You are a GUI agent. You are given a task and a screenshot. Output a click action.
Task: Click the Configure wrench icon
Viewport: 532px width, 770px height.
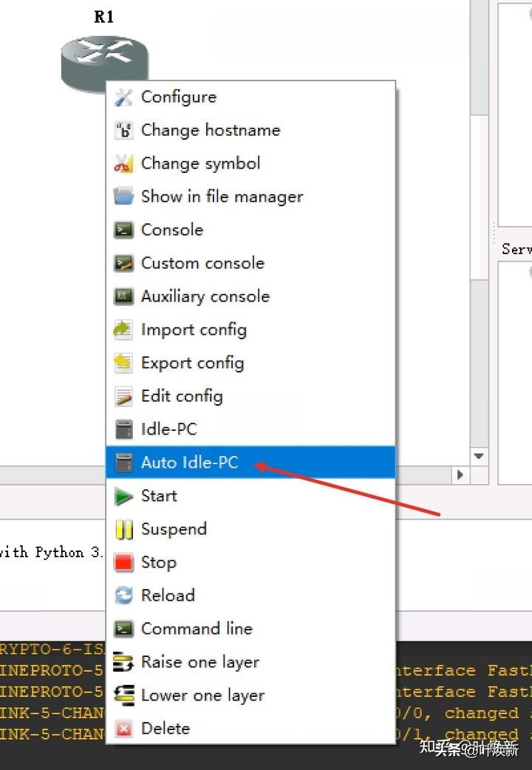coord(123,98)
